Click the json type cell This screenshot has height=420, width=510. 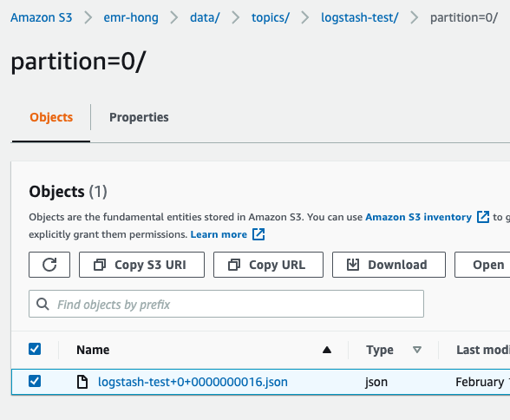376,382
